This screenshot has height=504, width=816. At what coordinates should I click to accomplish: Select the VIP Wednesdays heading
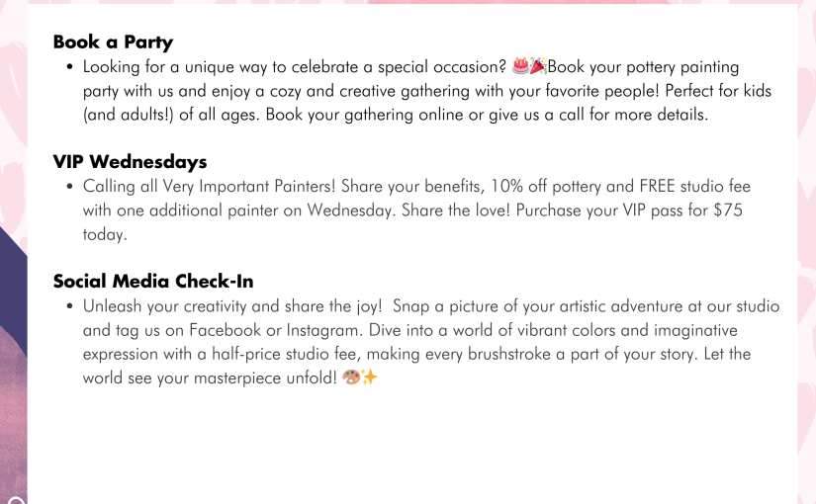click(x=131, y=162)
